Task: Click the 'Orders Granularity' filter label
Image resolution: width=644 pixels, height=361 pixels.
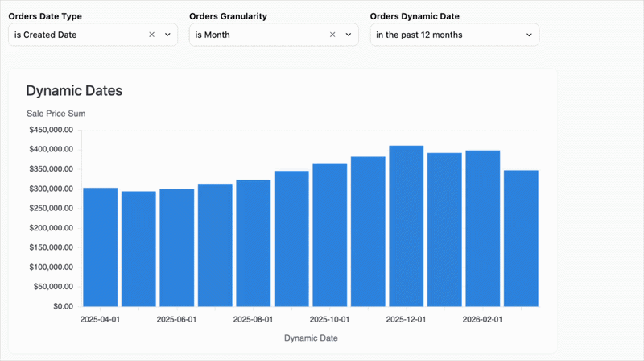Action: (x=228, y=16)
